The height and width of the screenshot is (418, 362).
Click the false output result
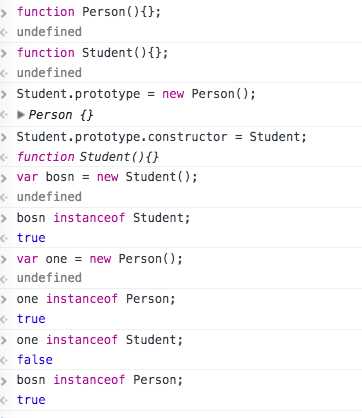(x=35, y=360)
